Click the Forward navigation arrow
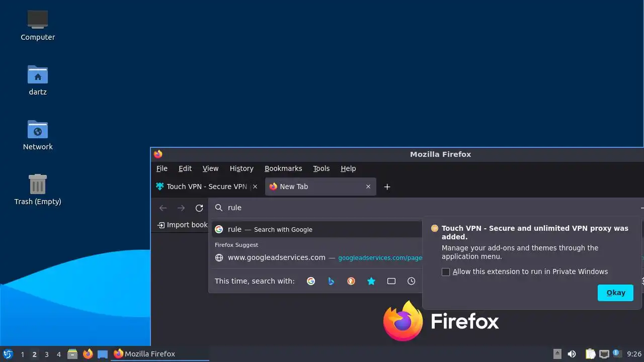The height and width of the screenshot is (362, 644). click(x=181, y=208)
